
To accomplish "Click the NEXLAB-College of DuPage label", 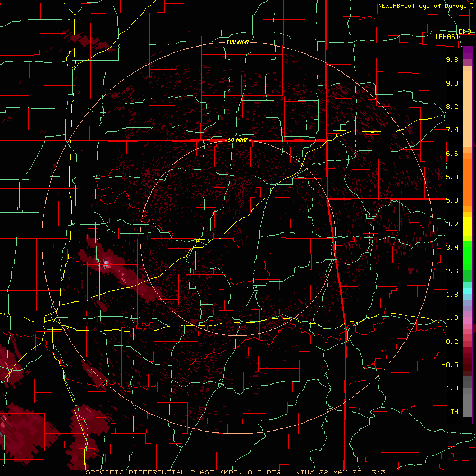I will tap(422, 6).
